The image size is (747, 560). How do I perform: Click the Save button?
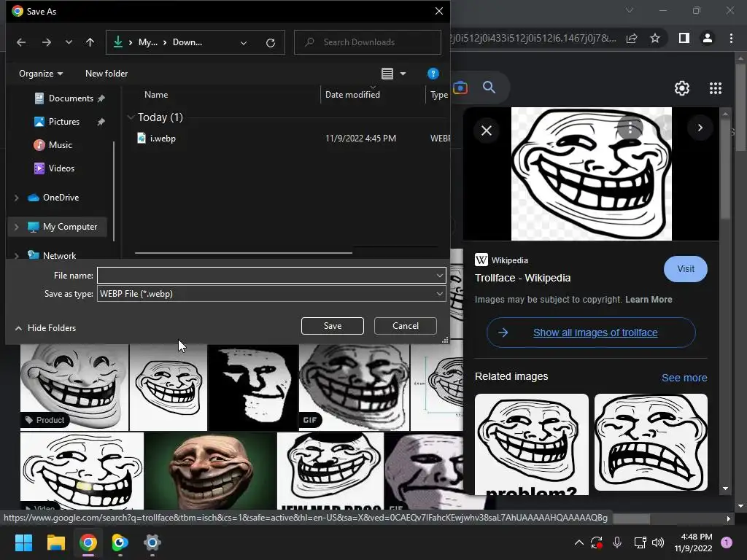coord(333,326)
